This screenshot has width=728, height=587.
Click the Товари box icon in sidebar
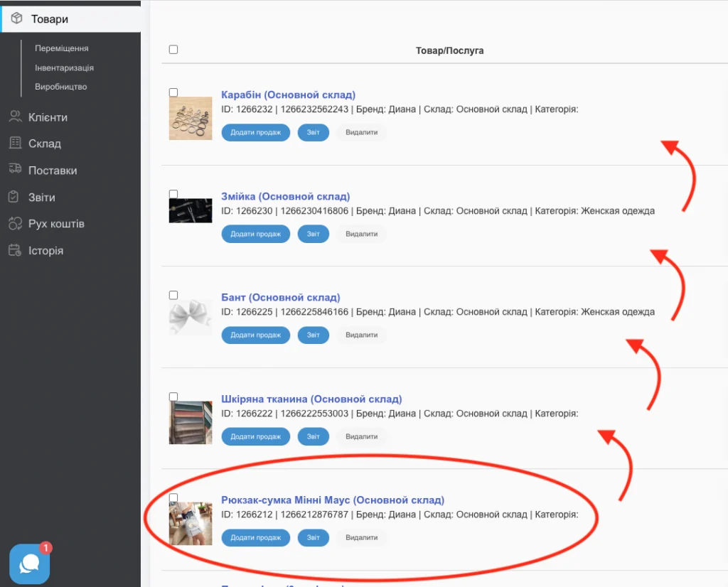pos(17,18)
